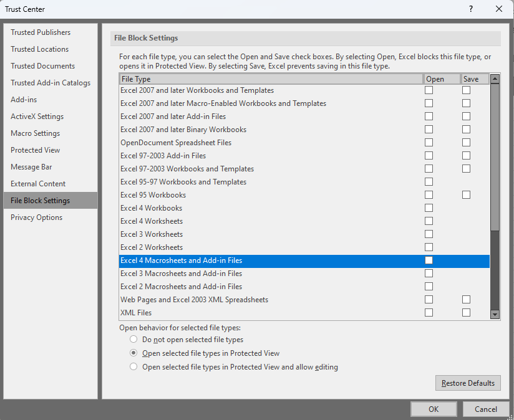Check Open for Excel 2007 Add-in Files
514x420 pixels.
[429, 116]
